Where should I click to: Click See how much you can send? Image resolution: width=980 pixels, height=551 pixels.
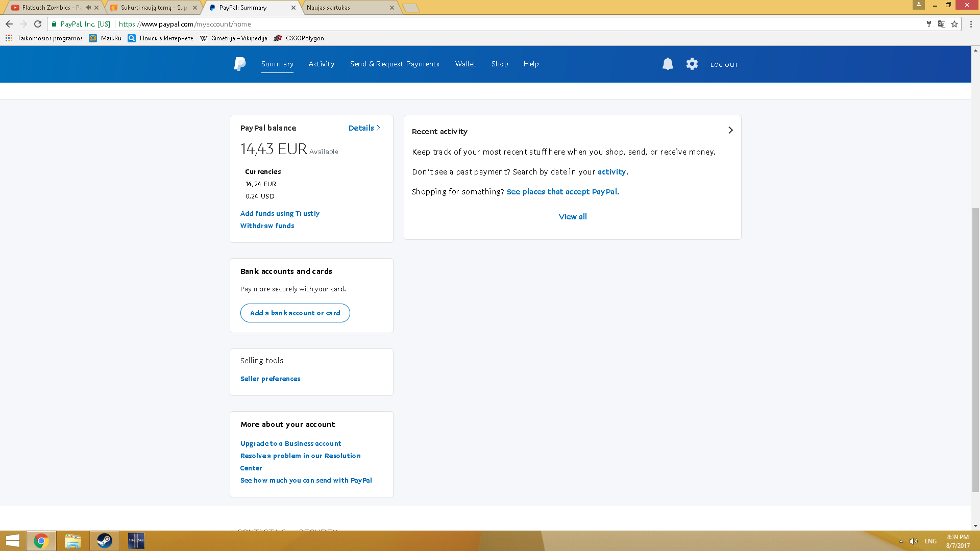tap(306, 481)
